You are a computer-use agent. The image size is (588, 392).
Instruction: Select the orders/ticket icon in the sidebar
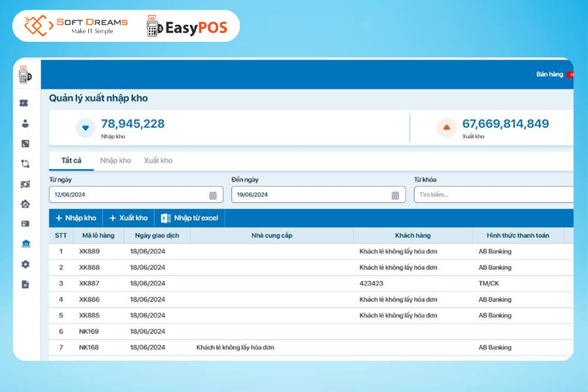pos(25,103)
